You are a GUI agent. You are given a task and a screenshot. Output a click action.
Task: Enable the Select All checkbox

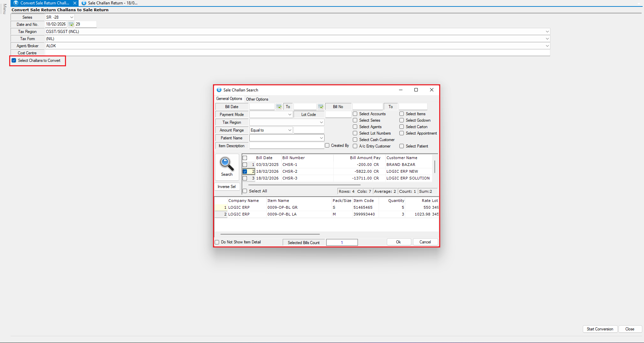(245, 191)
